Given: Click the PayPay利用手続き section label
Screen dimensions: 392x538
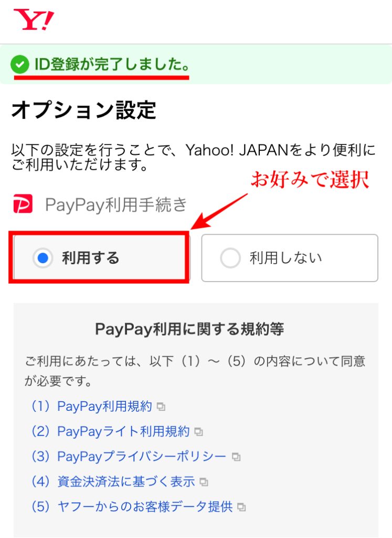Looking at the screenshot, I should pyautogui.click(x=116, y=204).
